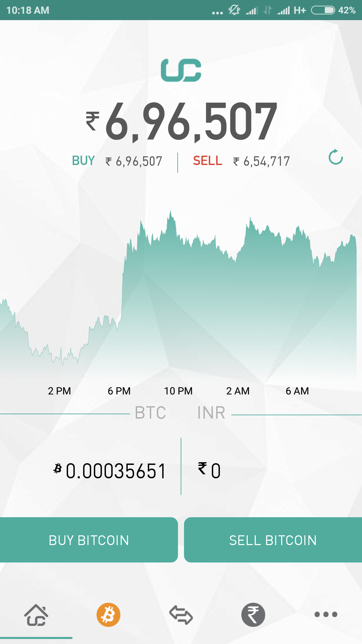Image resolution: width=362 pixels, height=644 pixels.
Task: Open the Unocoin home tab
Action: (x=36, y=615)
